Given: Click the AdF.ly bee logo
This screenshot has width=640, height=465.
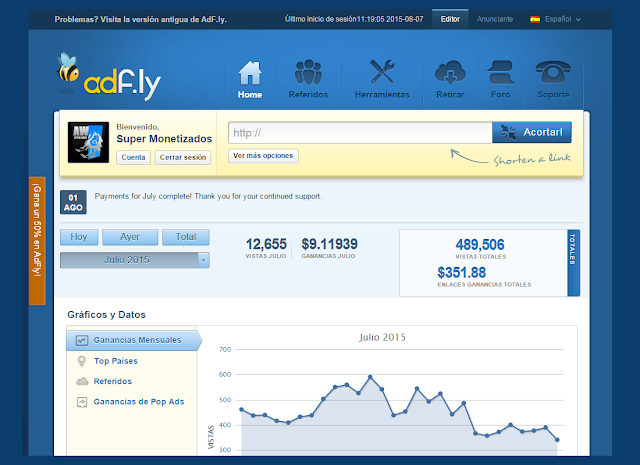Looking at the screenshot, I should coord(109,76).
